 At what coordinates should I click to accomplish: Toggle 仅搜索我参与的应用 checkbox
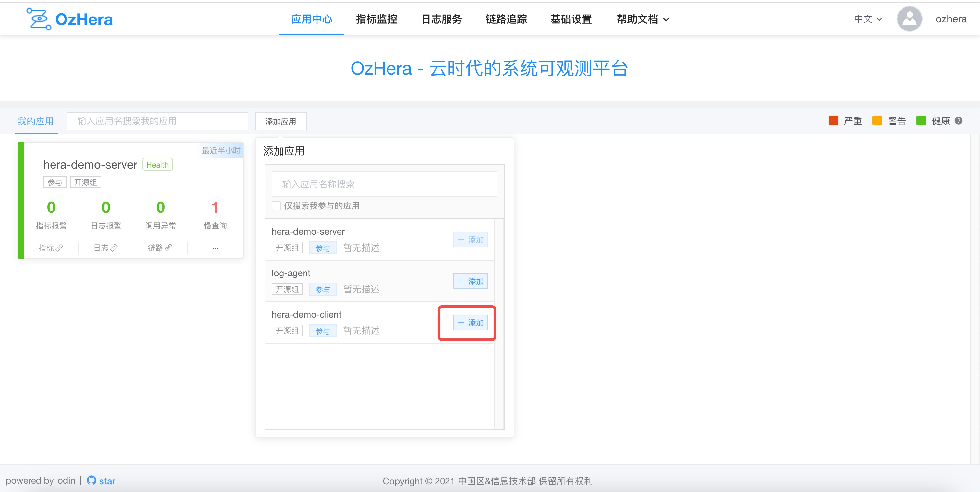pos(276,206)
